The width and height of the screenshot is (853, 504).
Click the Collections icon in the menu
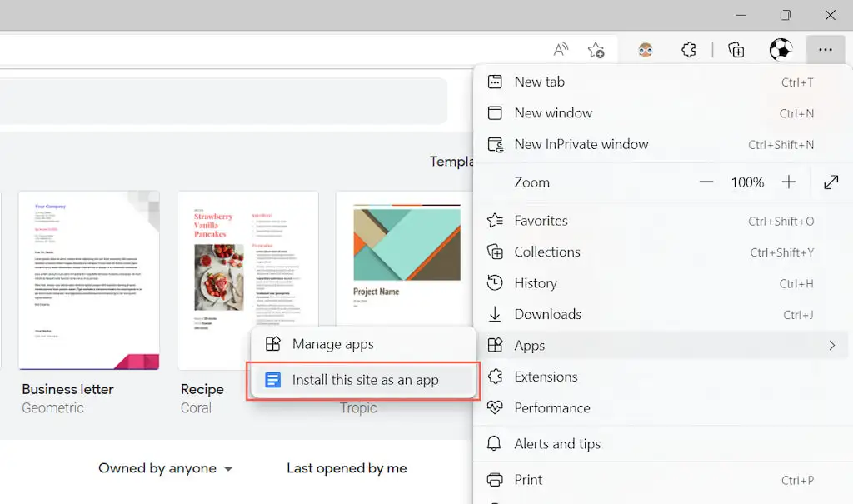pos(495,252)
